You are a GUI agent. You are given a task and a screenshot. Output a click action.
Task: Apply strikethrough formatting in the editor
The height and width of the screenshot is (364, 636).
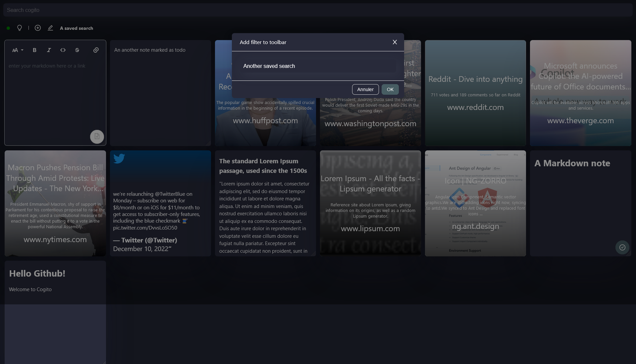77,50
